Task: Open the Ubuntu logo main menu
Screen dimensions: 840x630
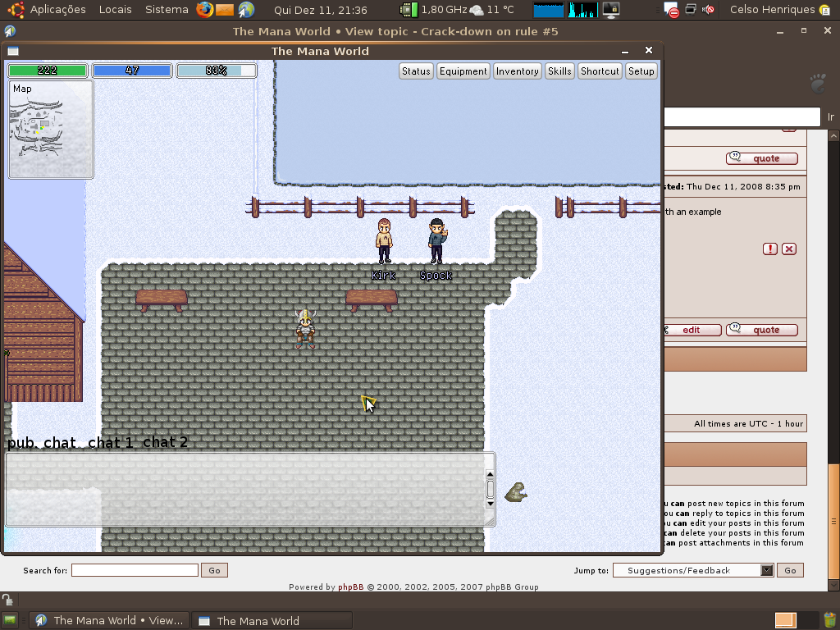Action: (x=16, y=10)
